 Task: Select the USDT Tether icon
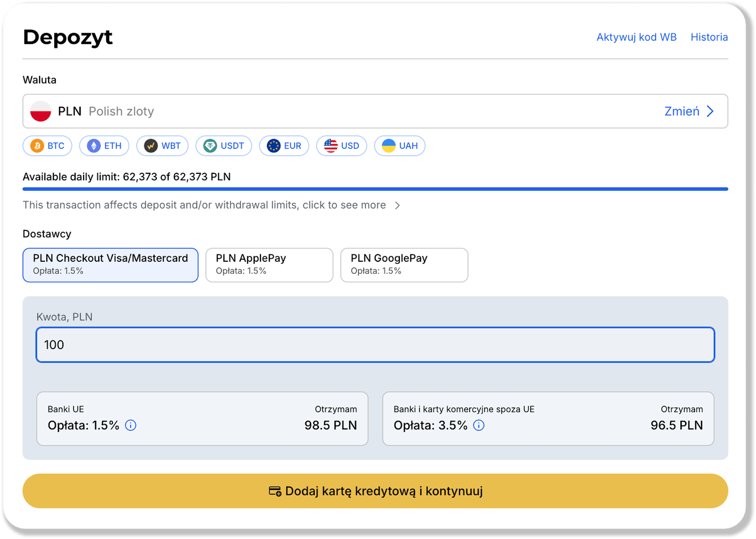pos(210,146)
